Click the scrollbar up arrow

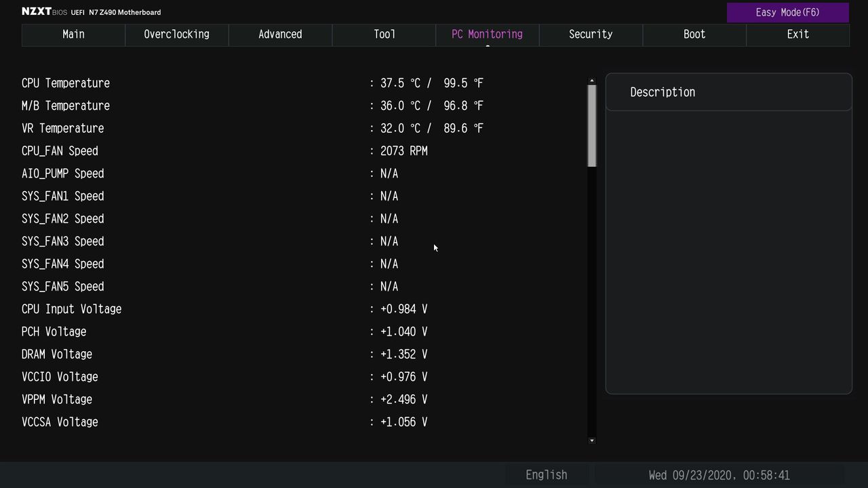click(592, 81)
